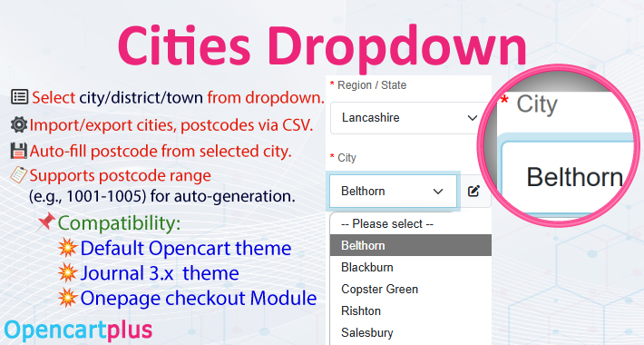Choose Belthorn in the dropdown list
Viewport: 644px width, 345px height.
pyautogui.click(x=411, y=245)
